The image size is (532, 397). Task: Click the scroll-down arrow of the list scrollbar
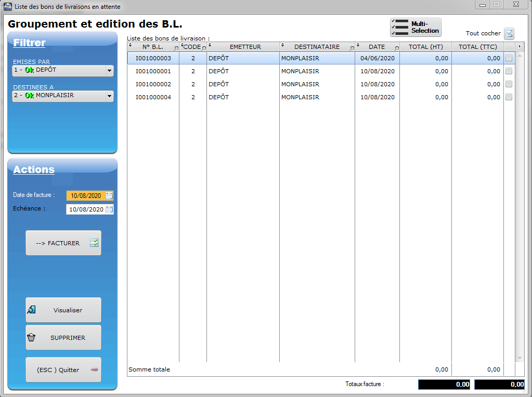(x=519, y=358)
